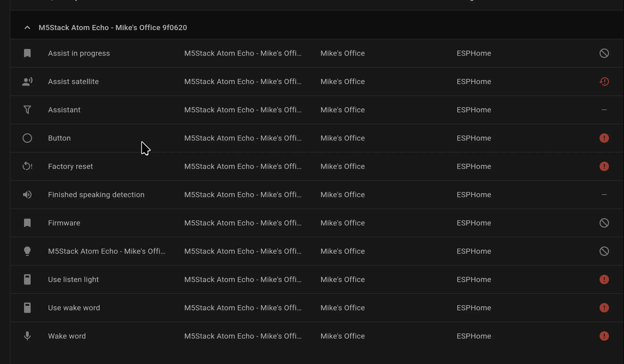The height and width of the screenshot is (364, 624).
Task: Click the device name in Firmware row
Action: point(243,223)
